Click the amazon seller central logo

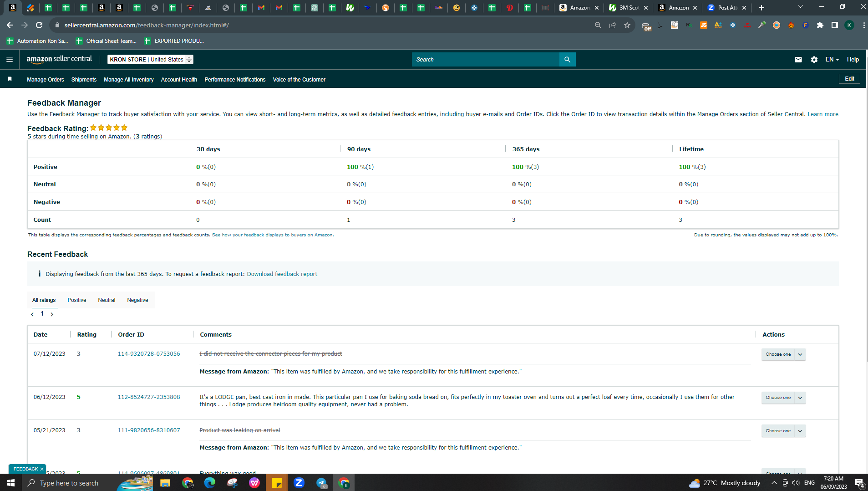point(59,59)
